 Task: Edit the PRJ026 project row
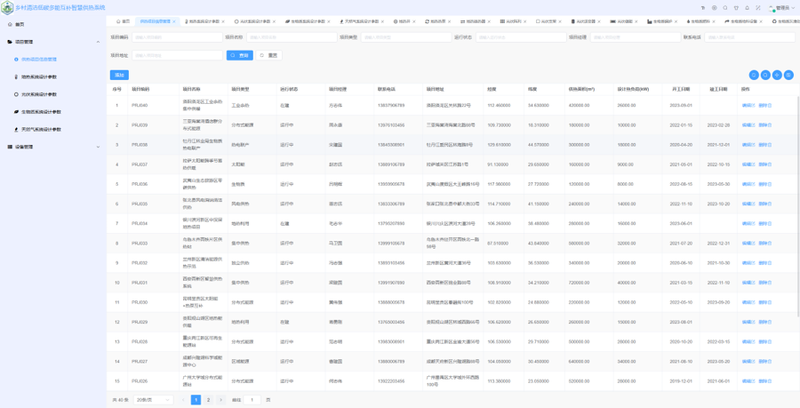click(x=748, y=381)
